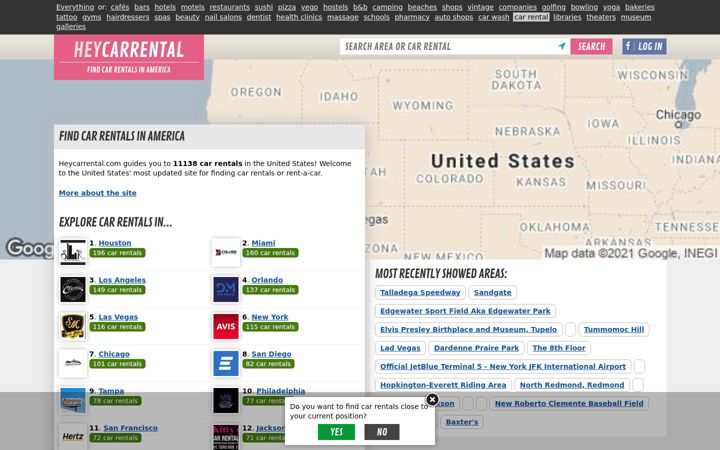Open the New York city link
Screen dimensions: 720x450
(x=270, y=317)
